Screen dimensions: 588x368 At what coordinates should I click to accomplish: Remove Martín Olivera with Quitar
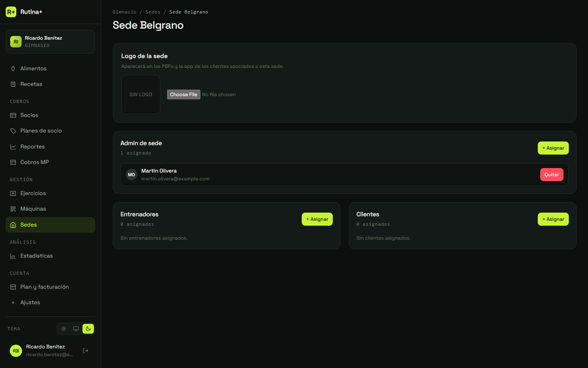click(552, 175)
